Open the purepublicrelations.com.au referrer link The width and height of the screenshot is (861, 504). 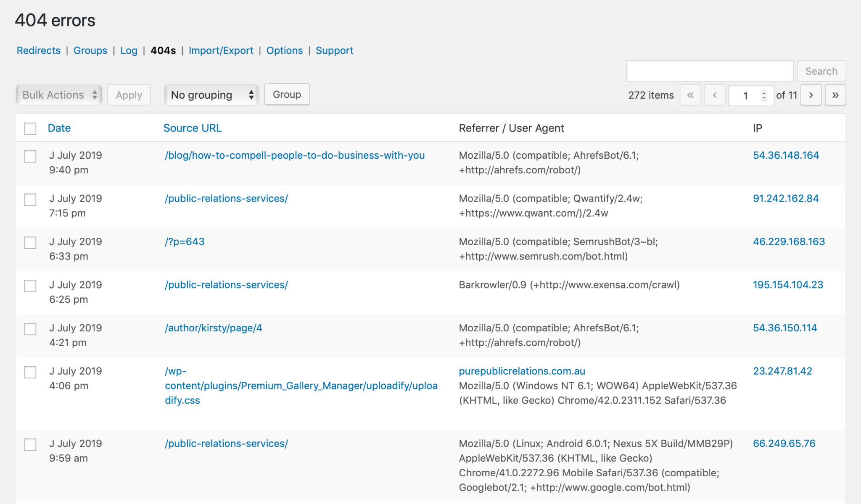pyautogui.click(x=522, y=371)
